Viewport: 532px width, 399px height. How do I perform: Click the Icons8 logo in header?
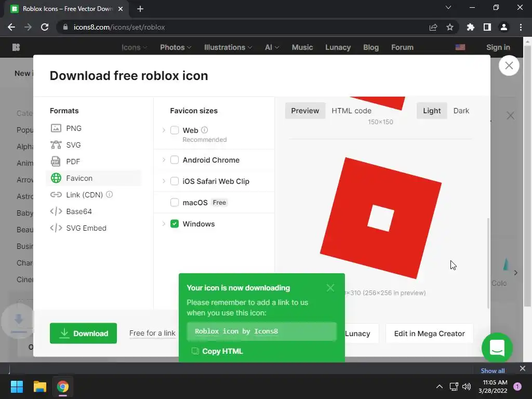coord(16,47)
